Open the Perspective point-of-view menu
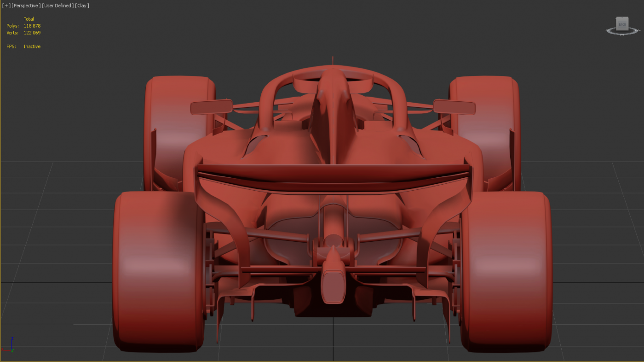 (26, 6)
